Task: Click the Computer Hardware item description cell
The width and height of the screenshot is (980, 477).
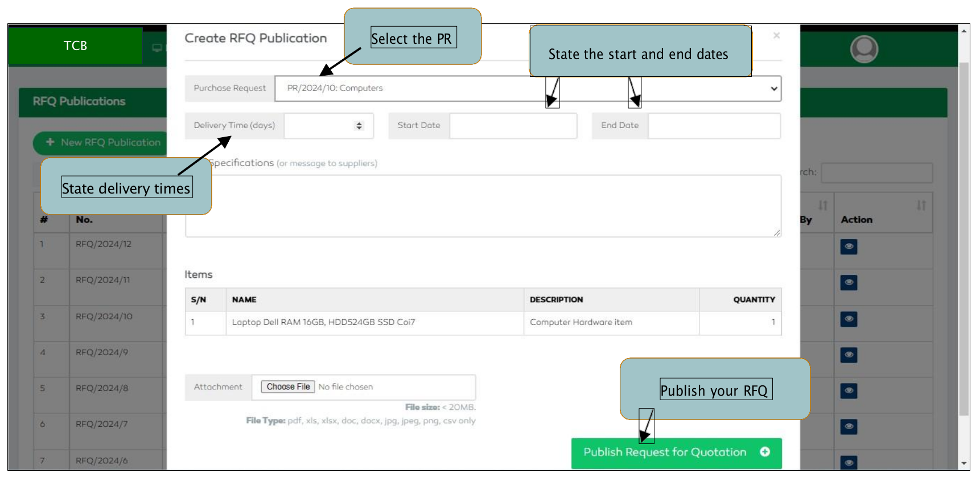Action: (611, 323)
